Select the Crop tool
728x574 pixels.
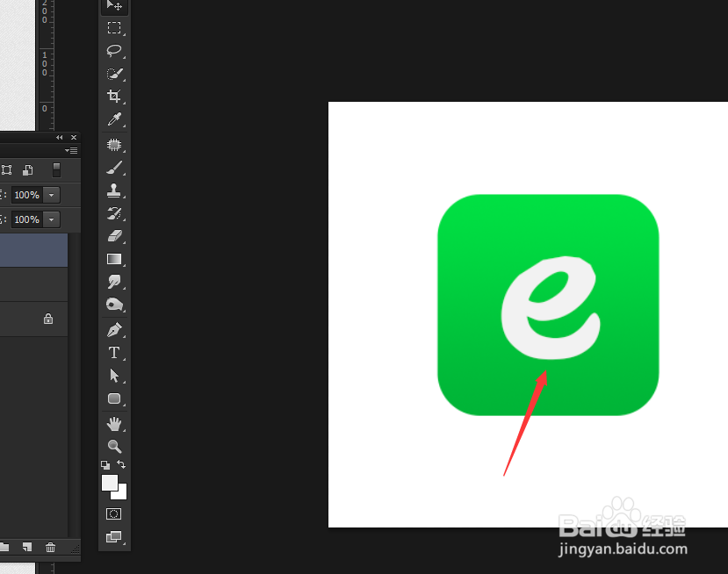pyautogui.click(x=114, y=96)
